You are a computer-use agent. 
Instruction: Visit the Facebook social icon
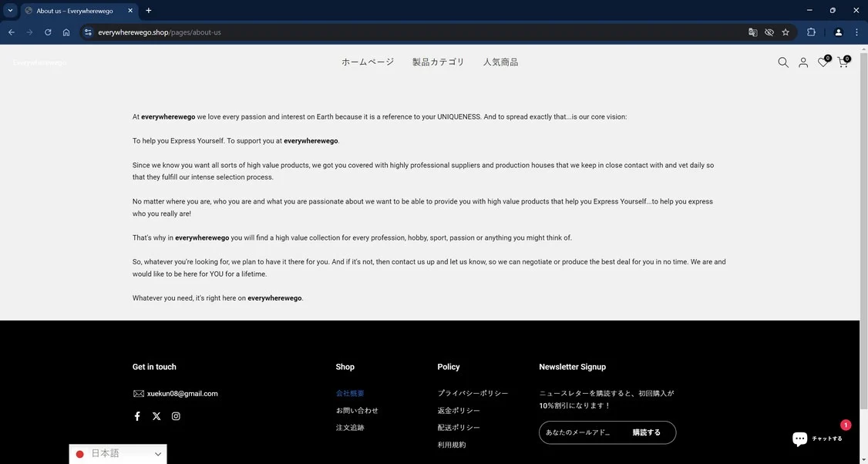point(137,416)
